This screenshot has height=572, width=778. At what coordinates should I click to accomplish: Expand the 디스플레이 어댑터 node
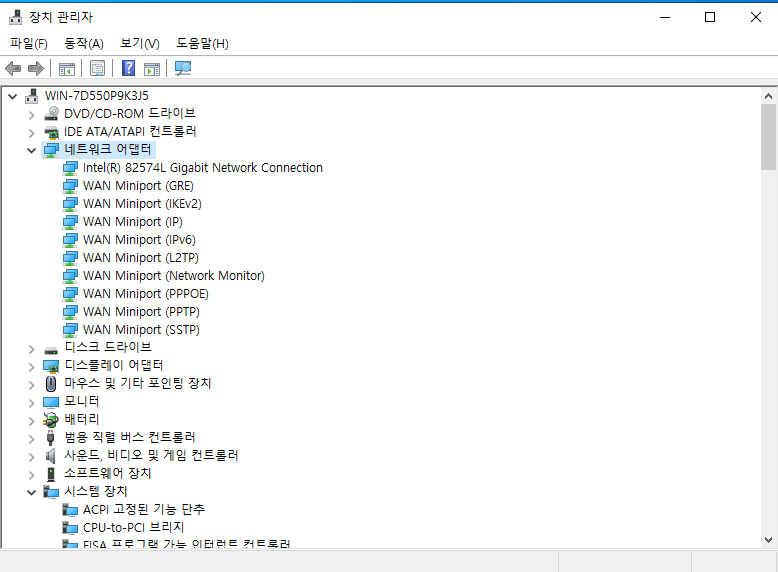point(32,367)
